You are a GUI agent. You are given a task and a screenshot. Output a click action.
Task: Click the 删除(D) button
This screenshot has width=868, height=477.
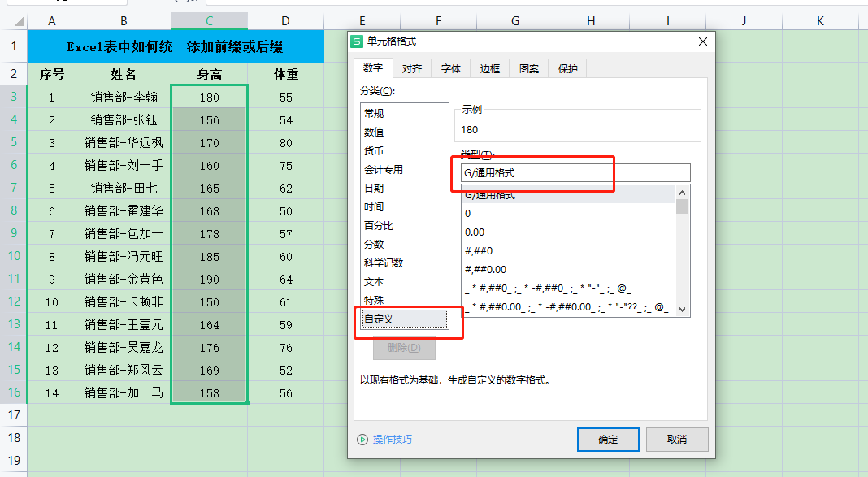pos(404,348)
